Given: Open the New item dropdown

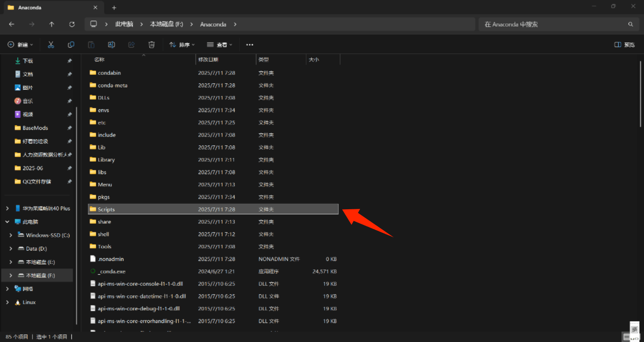Looking at the screenshot, I should [x=20, y=45].
